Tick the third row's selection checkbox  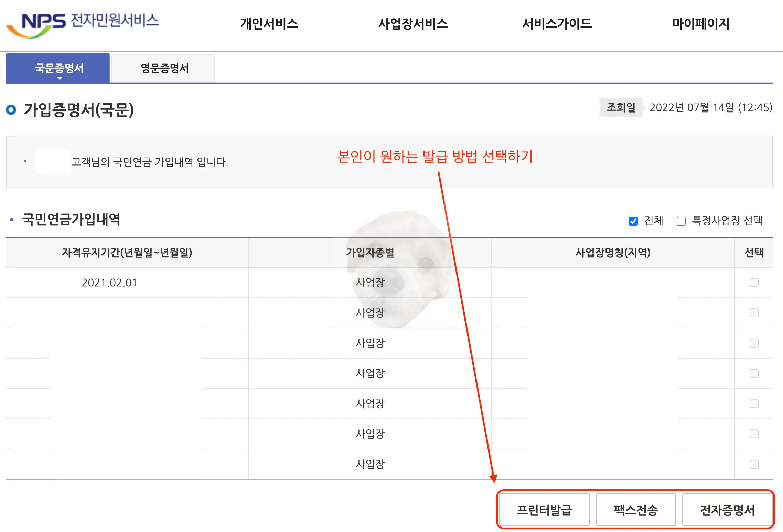(754, 343)
